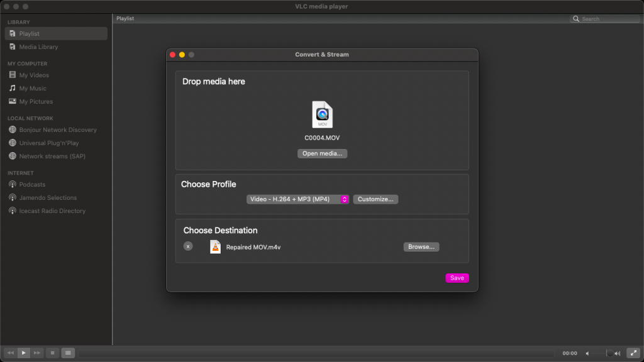
Task: Minimize the Convert & Stream dialog
Action: point(182,55)
